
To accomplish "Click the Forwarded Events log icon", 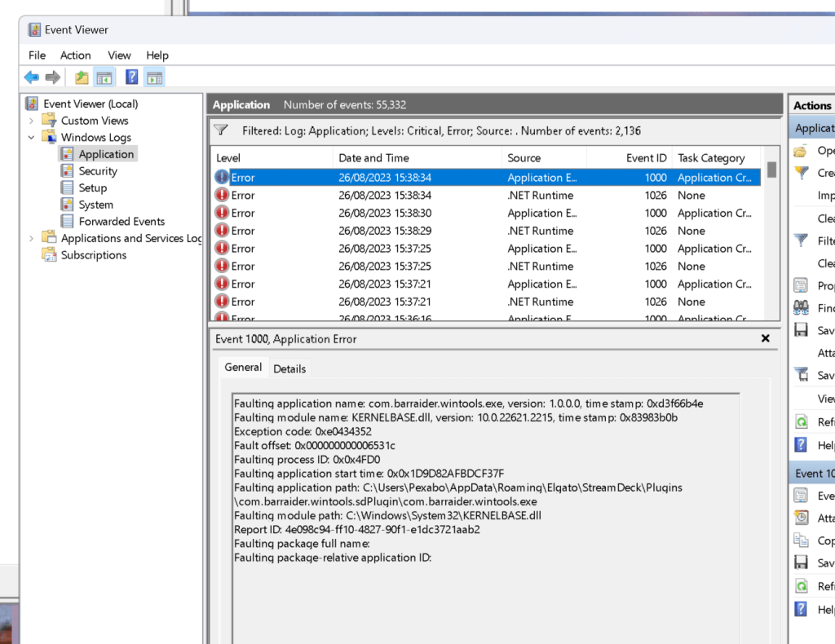I will 67,221.
